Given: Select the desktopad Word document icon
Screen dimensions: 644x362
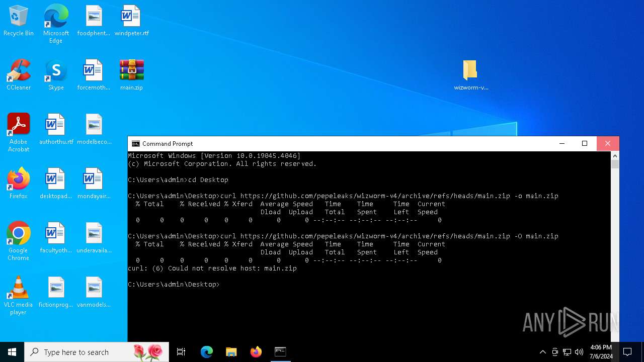Looking at the screenshot, I should click(x=56, y=184).
